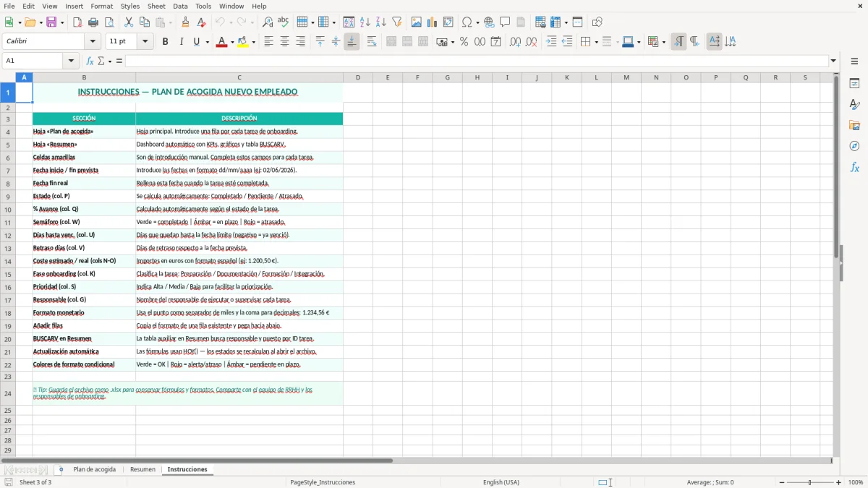Switch to the Plan de acogida sheet tab
Screen dimensions: 868x488
click(x=95, y=469)
